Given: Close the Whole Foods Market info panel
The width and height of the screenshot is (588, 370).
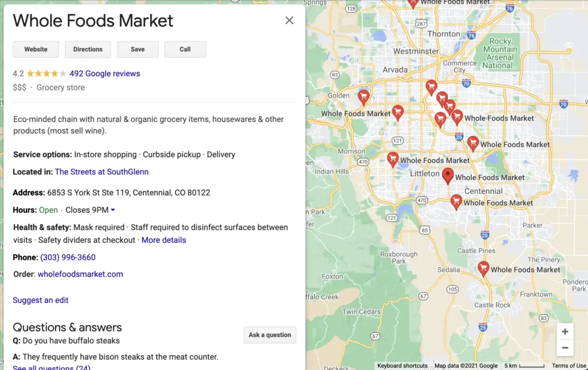Looking at the screenshot, I should click(x=289, y=20).
